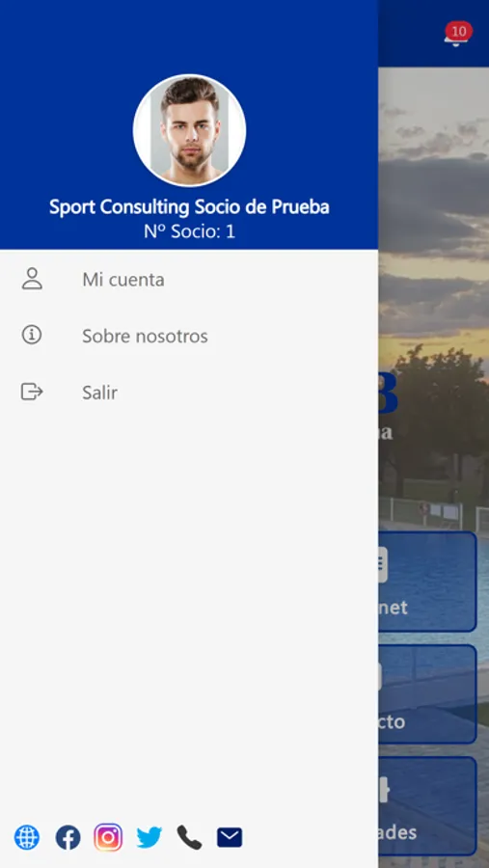489x868 pixels.
Task: Open the Instagram profile icon
Action: (108, 837)
